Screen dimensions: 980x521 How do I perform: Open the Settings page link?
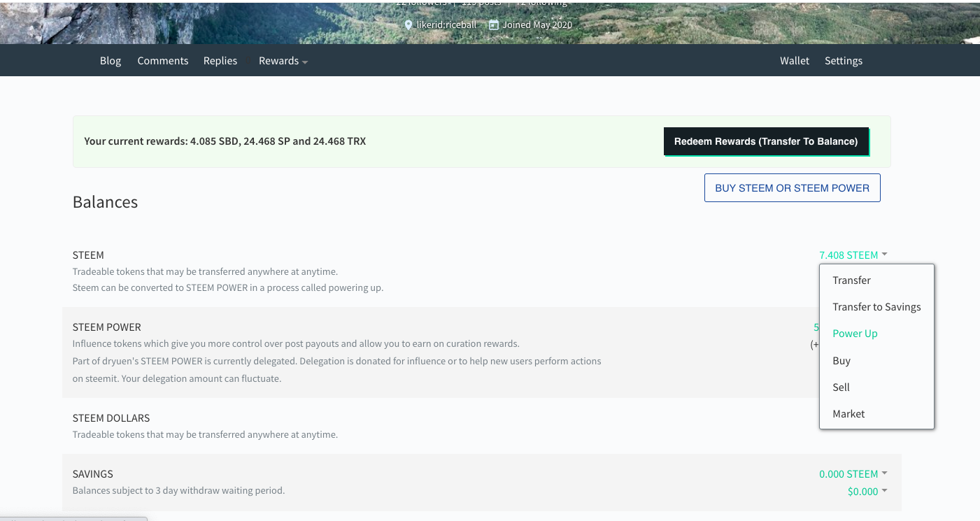844,61
